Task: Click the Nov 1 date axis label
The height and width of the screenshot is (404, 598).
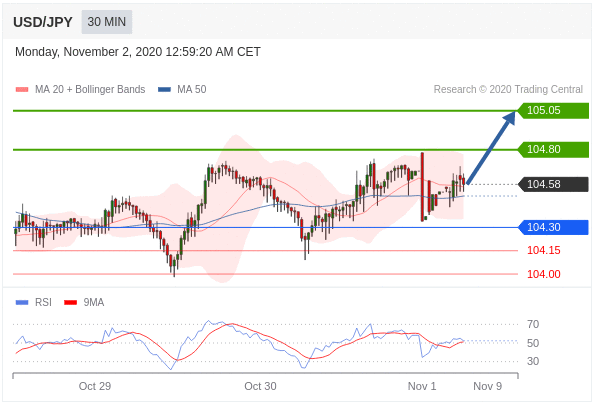Action: pos(421,386)
